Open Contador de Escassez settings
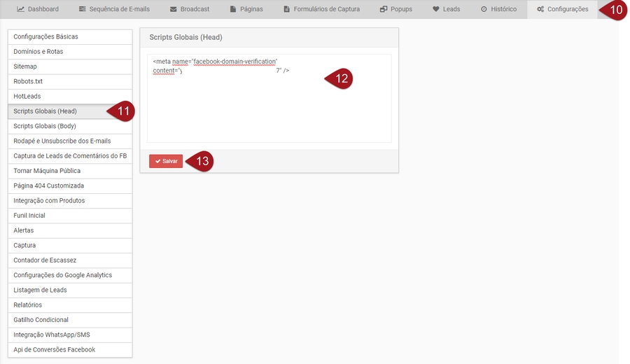Image resolution: width=630 pixels, height=364 pixels. click(45, 260)
